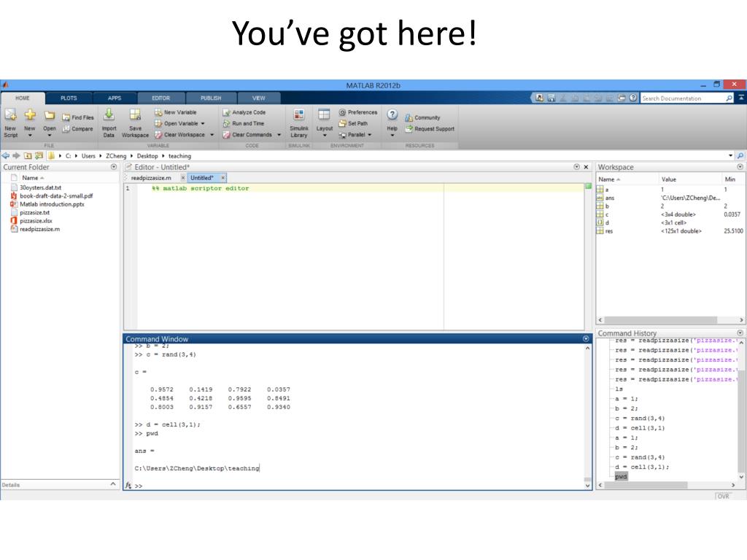Click Desktop in the address path
Viewport: 747px width, 560px height.
coord(147,156)
